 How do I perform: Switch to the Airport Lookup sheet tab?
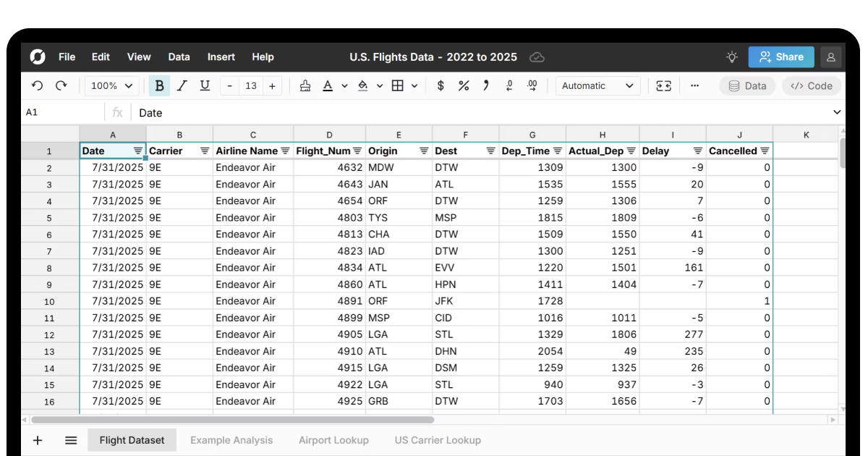point(333,440)
